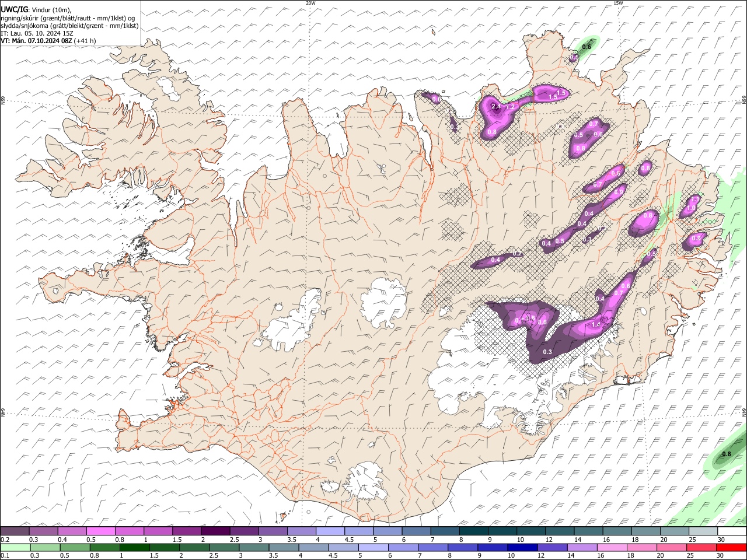747x560 pixels.
Task: Click the bright red bottom-row swatch labeled 30
Action: pyautogui.click(x=731, y=547)
